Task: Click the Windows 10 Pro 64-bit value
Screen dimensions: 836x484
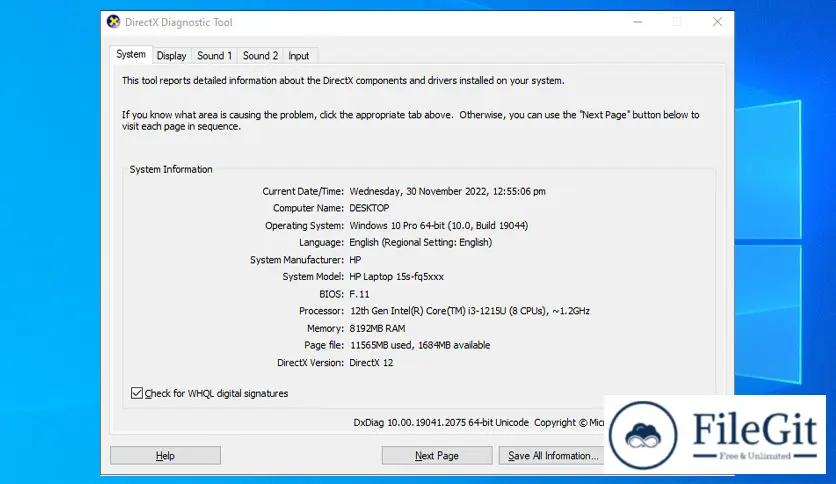Action: (x=439, y=225)
